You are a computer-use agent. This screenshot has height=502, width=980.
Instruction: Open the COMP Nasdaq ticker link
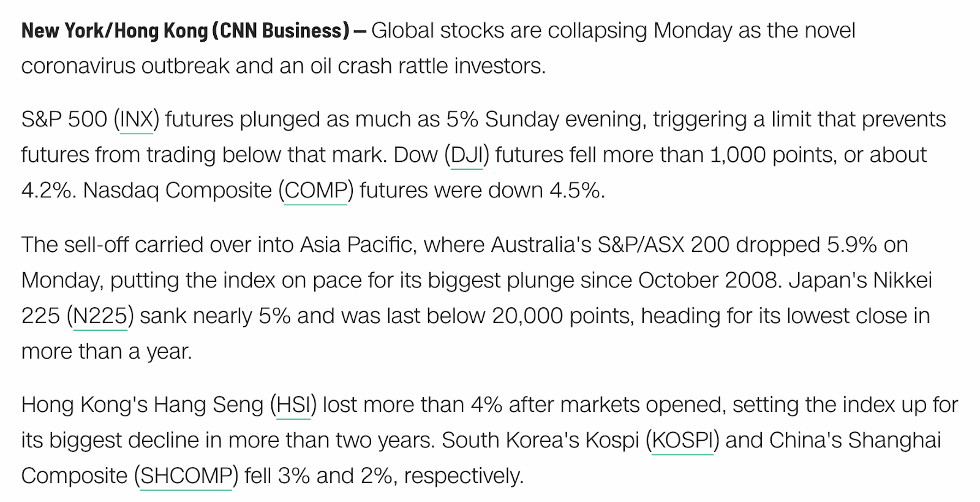315,191
